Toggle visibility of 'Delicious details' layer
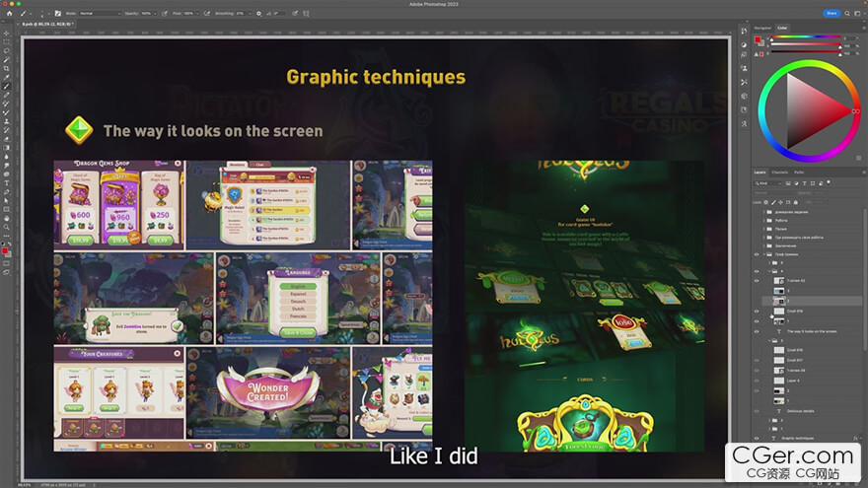Viewport: 868px width, 488px height. point(757,411)
